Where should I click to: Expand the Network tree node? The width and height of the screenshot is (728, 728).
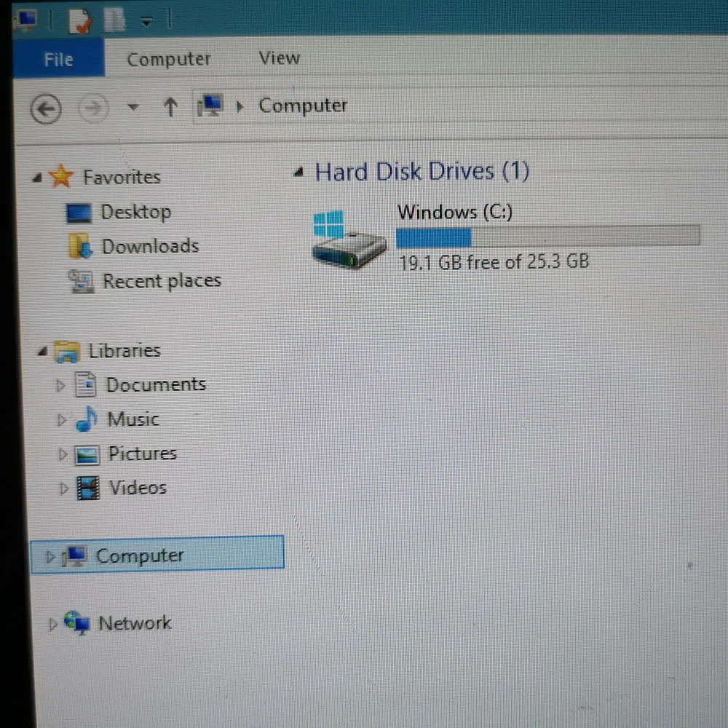(x=53, y=625)
